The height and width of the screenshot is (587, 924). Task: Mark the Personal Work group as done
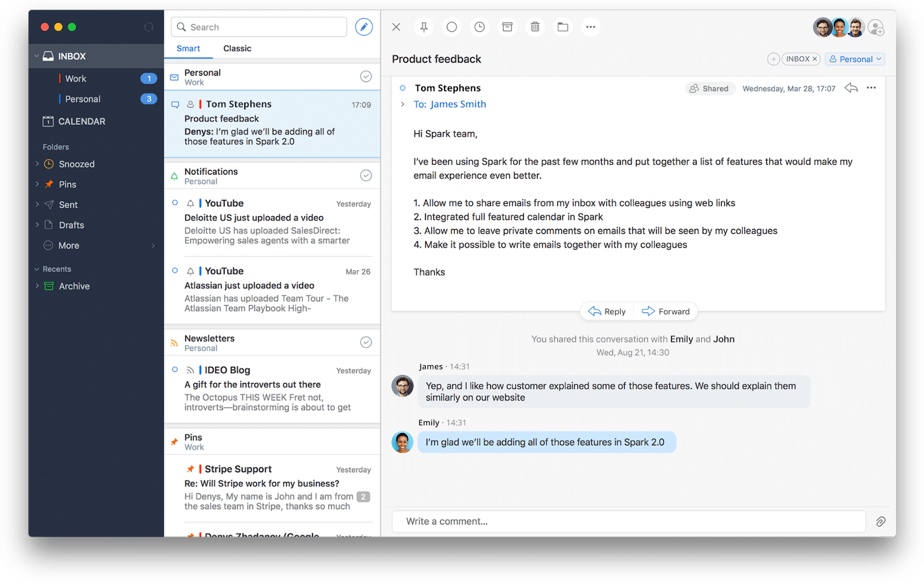click(366, 76)
